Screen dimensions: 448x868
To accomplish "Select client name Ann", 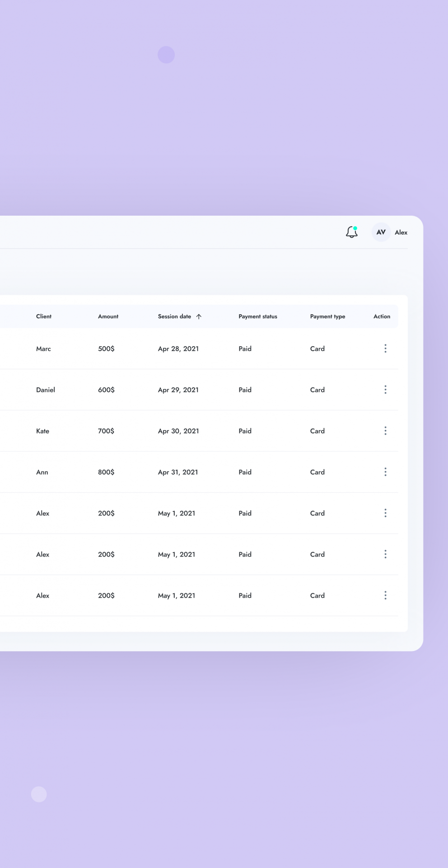I will pyautogui.click(x=42, y=472).
